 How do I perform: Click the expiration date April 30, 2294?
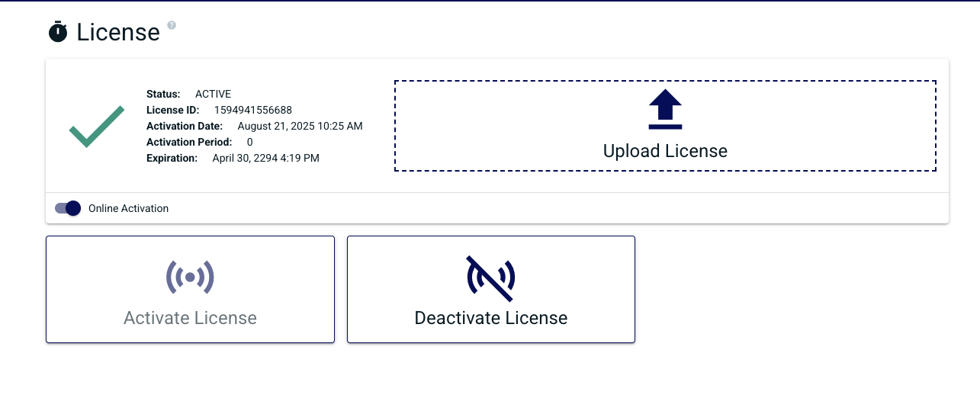coord(265,159)
